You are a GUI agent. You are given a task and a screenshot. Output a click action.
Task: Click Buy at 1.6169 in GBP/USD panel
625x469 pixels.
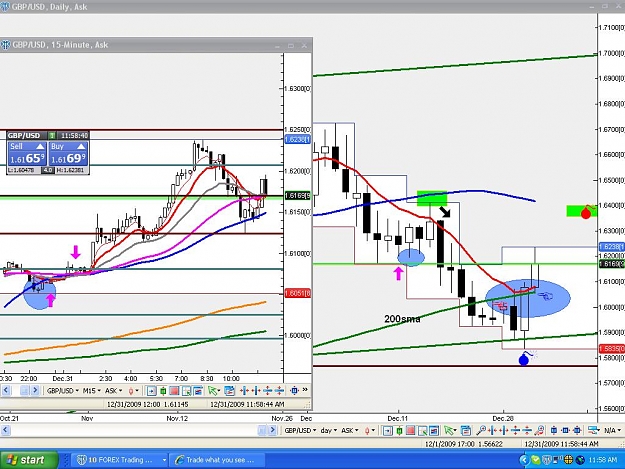click(x=68, y=153)
